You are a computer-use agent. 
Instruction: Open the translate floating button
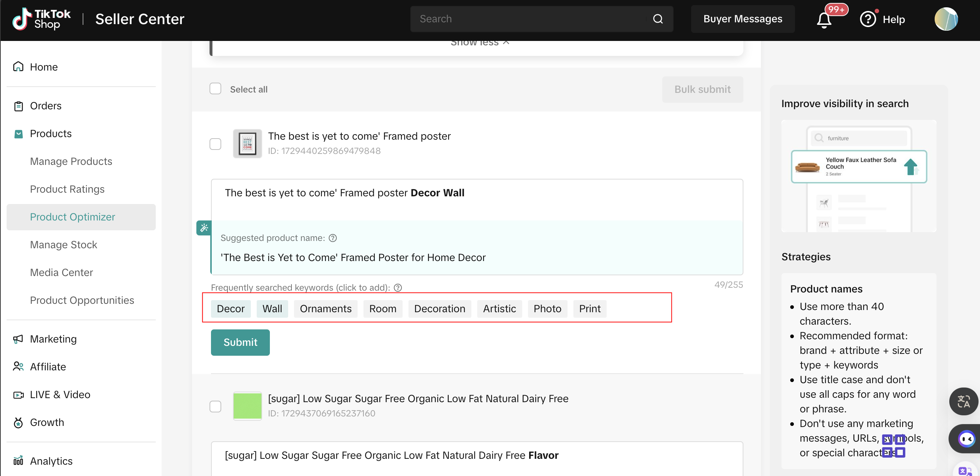click(963, 401)
